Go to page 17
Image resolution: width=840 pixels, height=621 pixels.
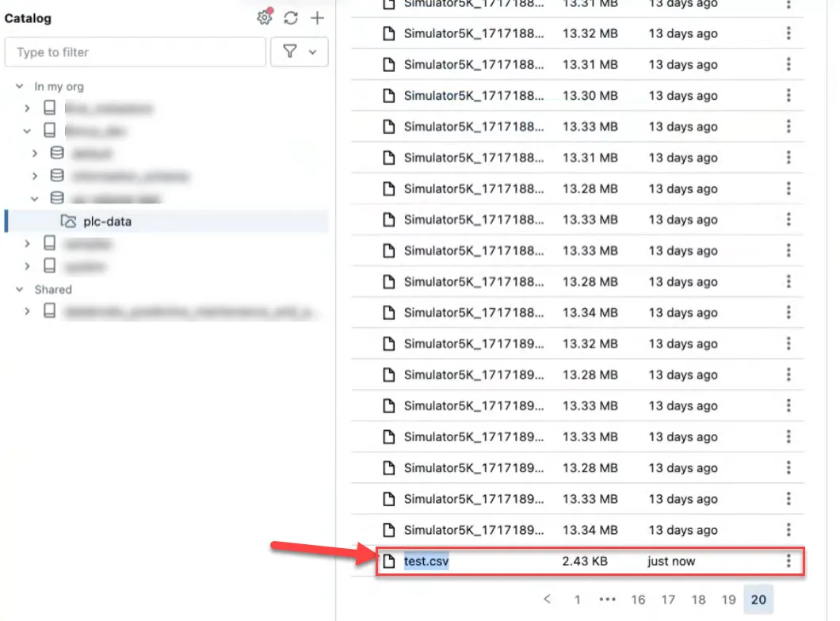click(x=667, y=600)
